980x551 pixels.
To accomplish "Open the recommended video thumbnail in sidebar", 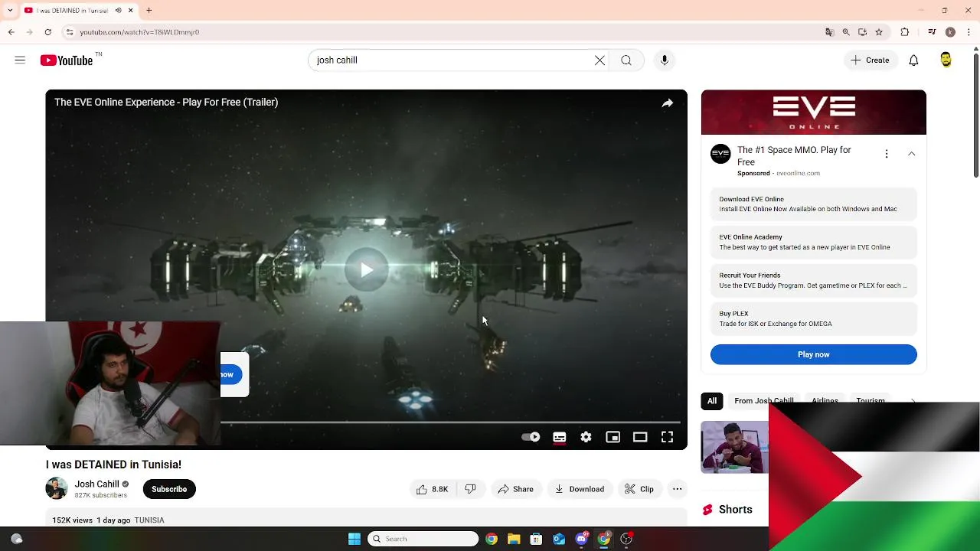I will point(734,447).
